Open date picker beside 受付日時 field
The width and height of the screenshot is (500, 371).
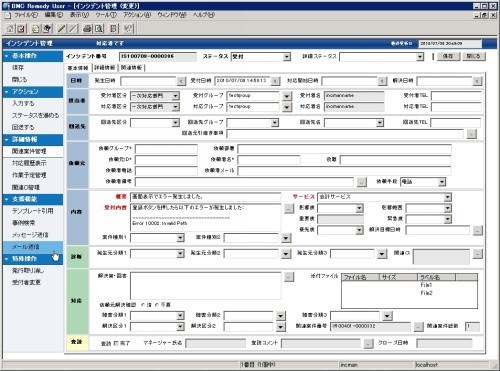(x=275, y=81)
